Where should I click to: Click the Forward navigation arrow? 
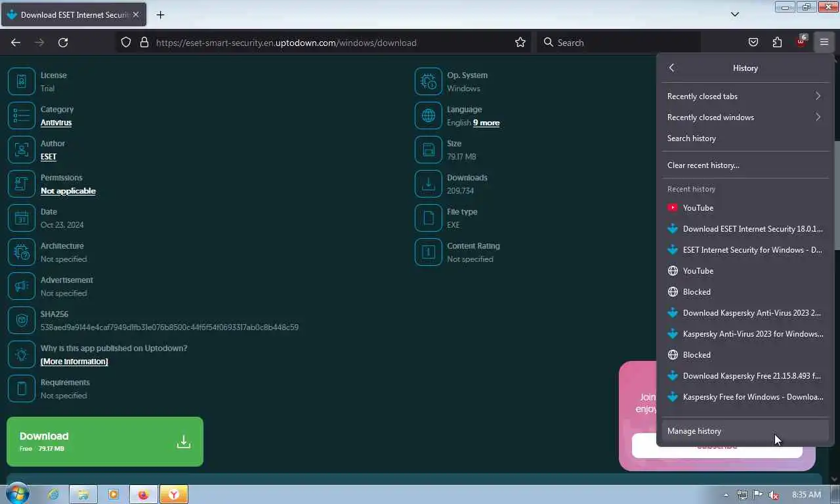tap(39, 43)
